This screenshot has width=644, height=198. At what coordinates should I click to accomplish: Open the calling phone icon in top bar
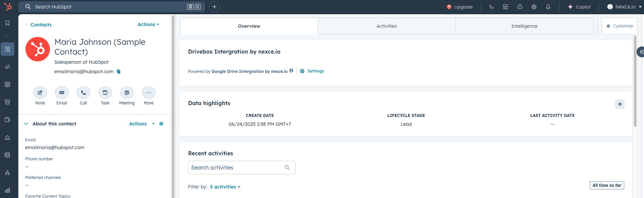(x=491, y=7)
